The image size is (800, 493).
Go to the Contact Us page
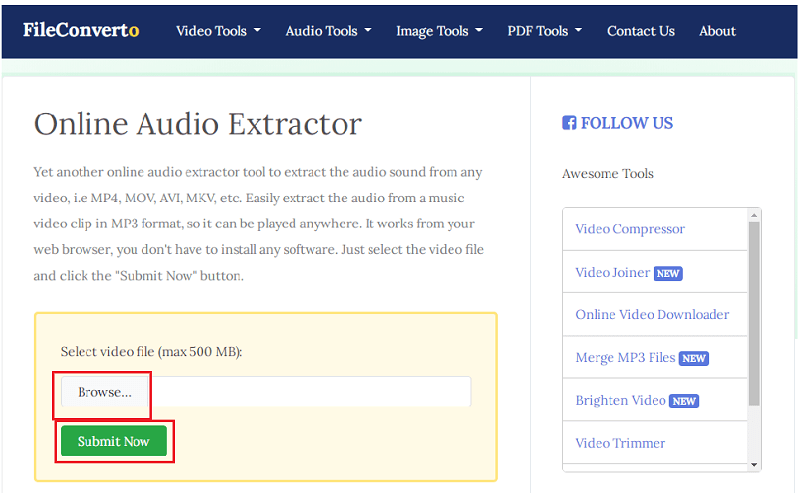tap(641, 31)
